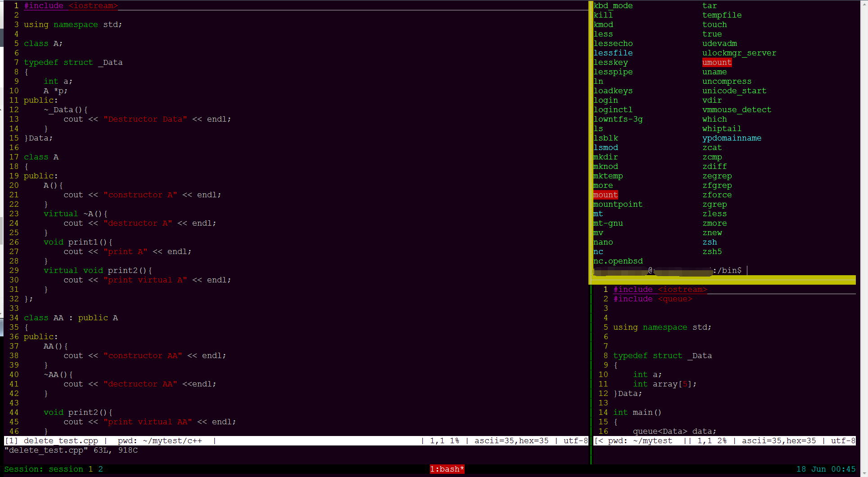
Task: Click the 'mountpoint' file entry
Action: point(618,204)
